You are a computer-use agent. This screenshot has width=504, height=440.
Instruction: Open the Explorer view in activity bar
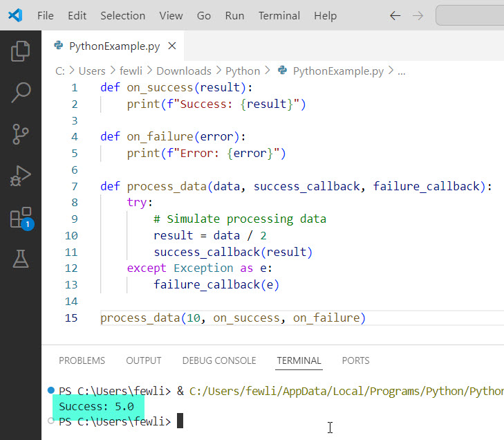tap(20, 51)
